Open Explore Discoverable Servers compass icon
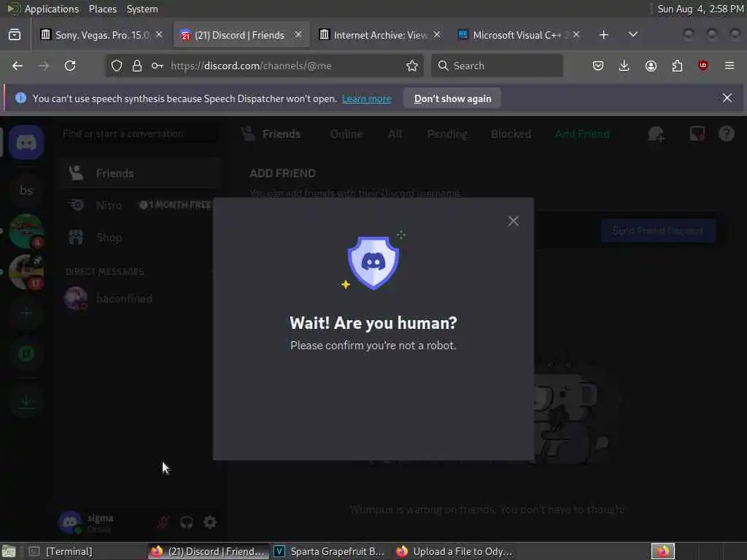747x560 pixels. 26,354
